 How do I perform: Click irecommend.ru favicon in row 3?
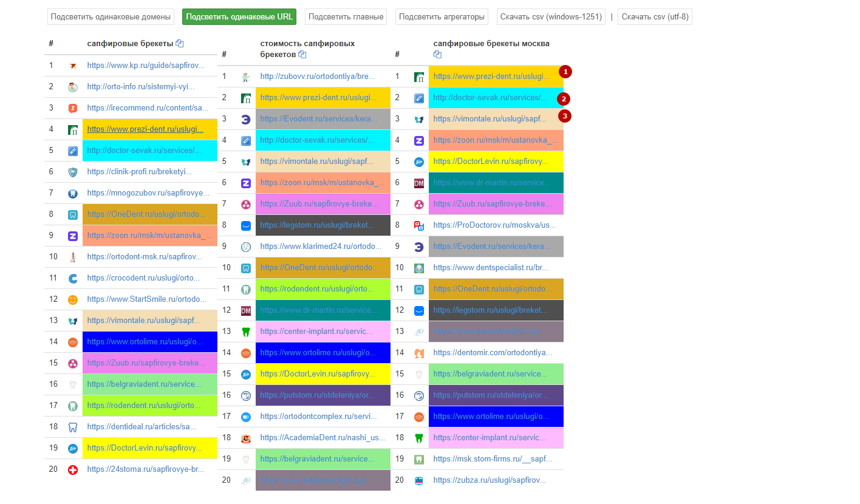(73, 108)
